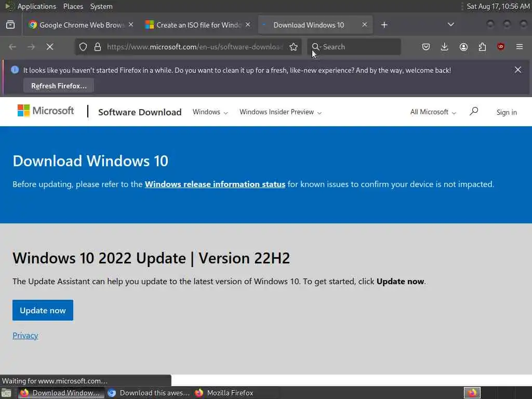Open the Firefox account icon
This screenshot has width=532, height=399.
point(463,47)
